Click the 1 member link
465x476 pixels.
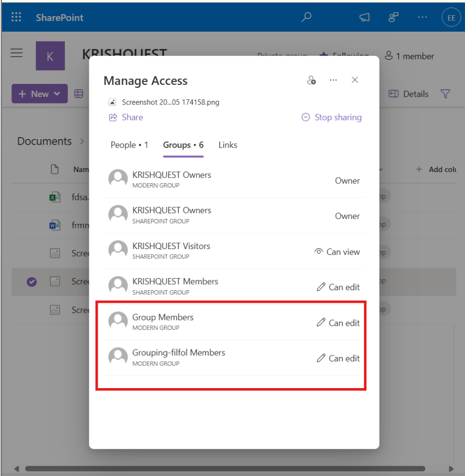[409, 56]
